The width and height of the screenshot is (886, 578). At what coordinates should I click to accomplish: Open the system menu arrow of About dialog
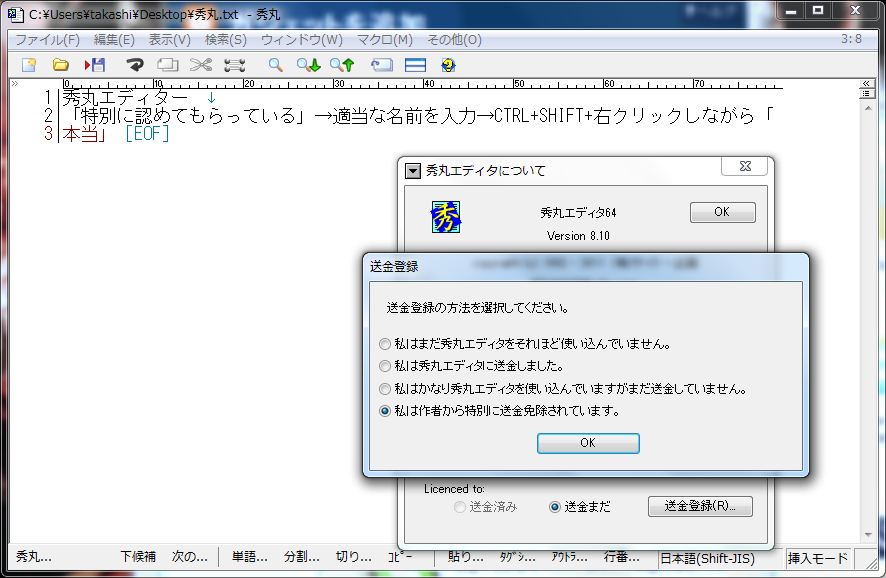[x=413, y=171]
